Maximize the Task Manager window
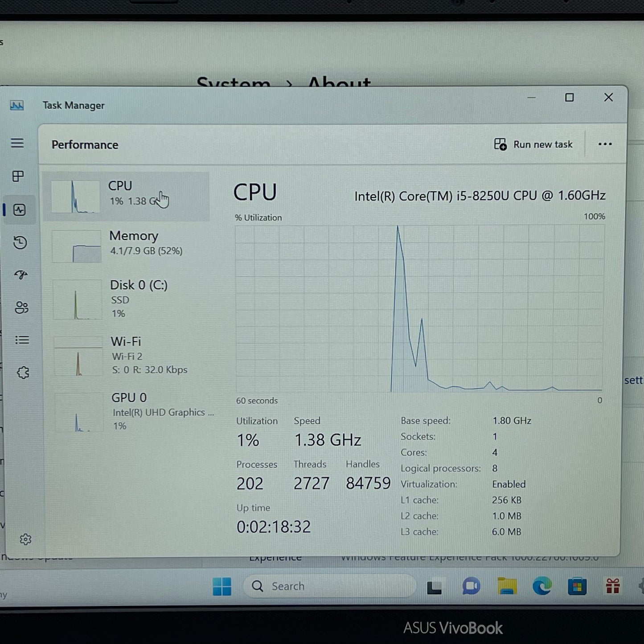Image resolution: width=644 pixels, height=644 pixels. click(x=570, y=97)
